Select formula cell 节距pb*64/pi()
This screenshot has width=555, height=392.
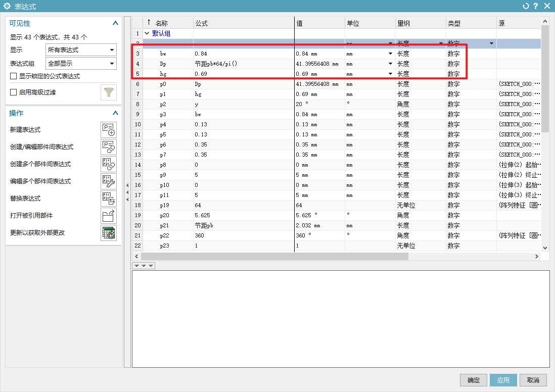(x=244, y=64)
